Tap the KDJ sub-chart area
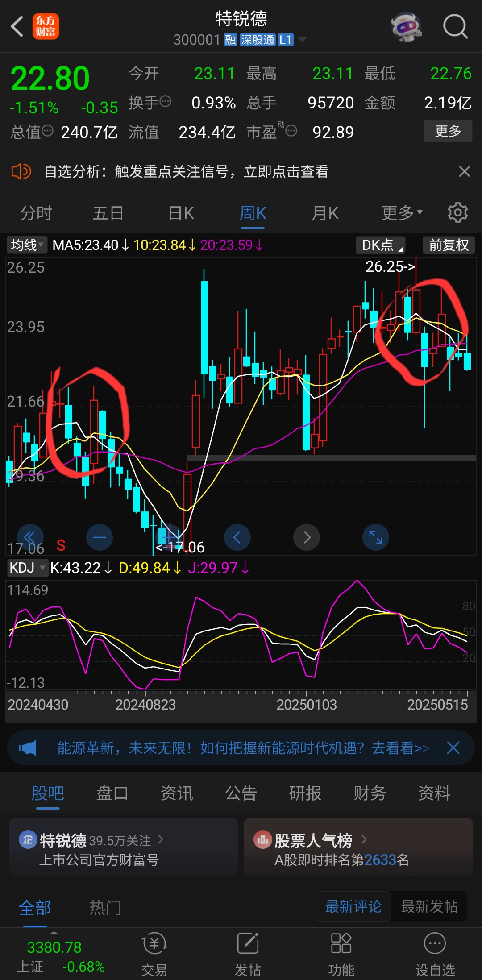 tap(241, 635)
